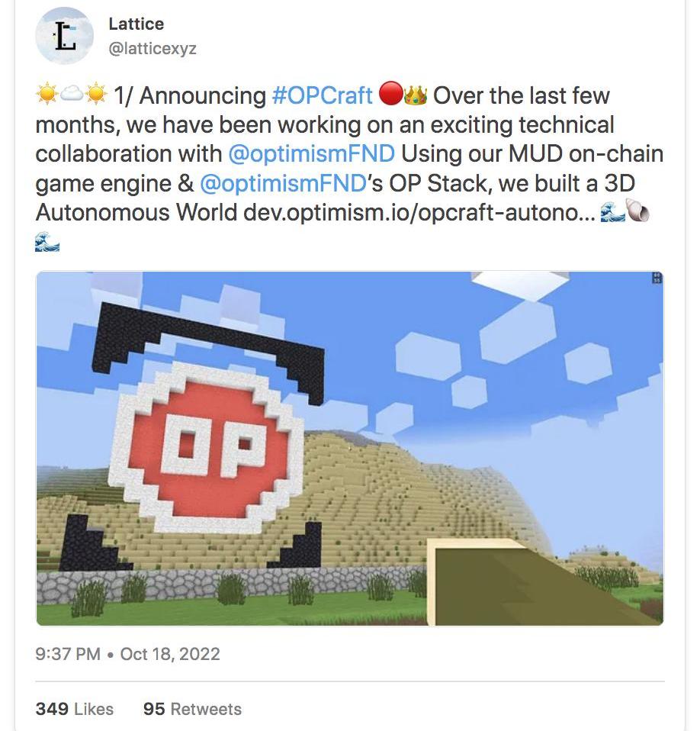Open the second @optimismFND mention before OP Stack
The height and width of the screenshot is (731, 700).
[283, 183]
